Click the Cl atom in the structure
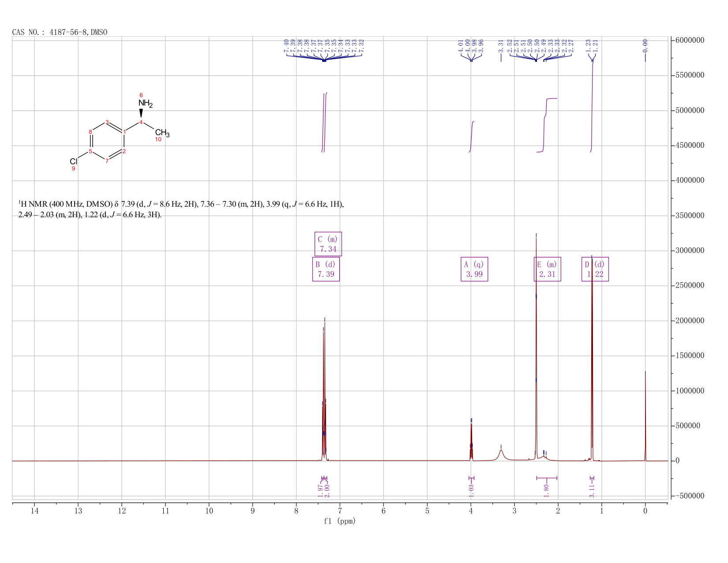 coord(74,162)
